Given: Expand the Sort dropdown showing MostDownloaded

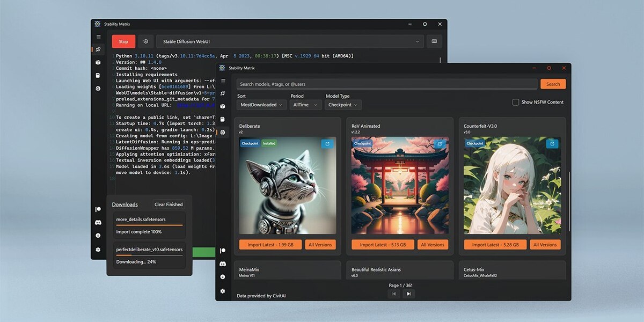Looking at the screenshot, I should (x=261, y=105).
